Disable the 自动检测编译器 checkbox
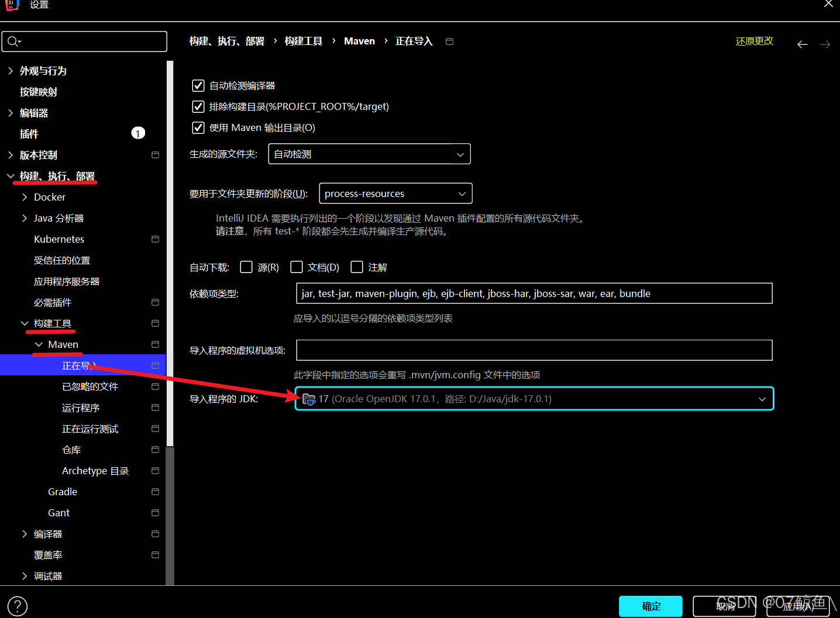The width and height of the screenshot is (840, 618). (198, 85)
